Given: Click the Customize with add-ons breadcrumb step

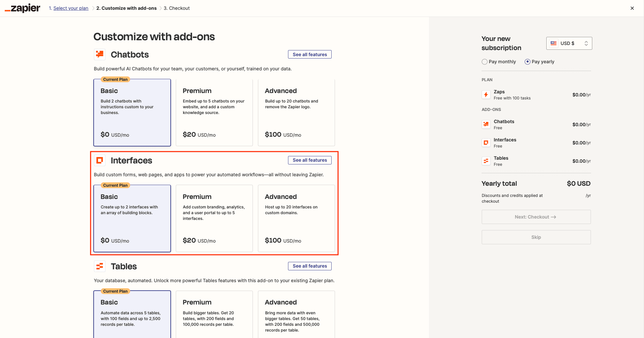Looking at the screenshot, I should click(x=126, y=8).
